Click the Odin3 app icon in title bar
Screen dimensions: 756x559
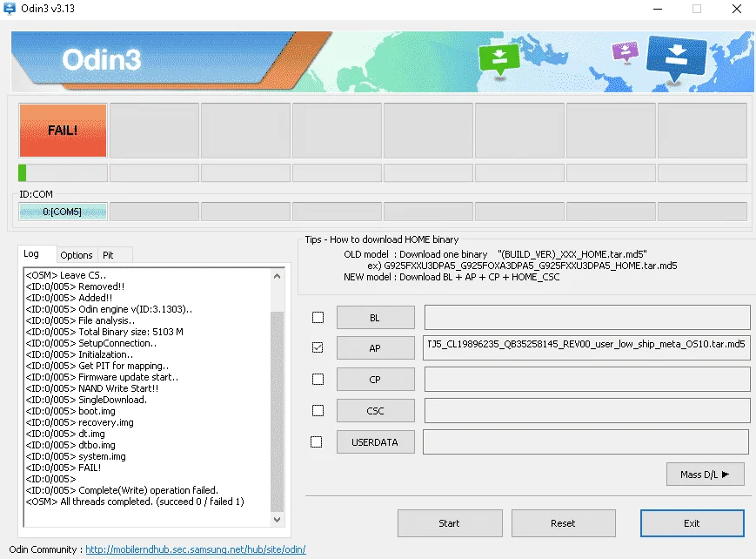pos(10,8)
